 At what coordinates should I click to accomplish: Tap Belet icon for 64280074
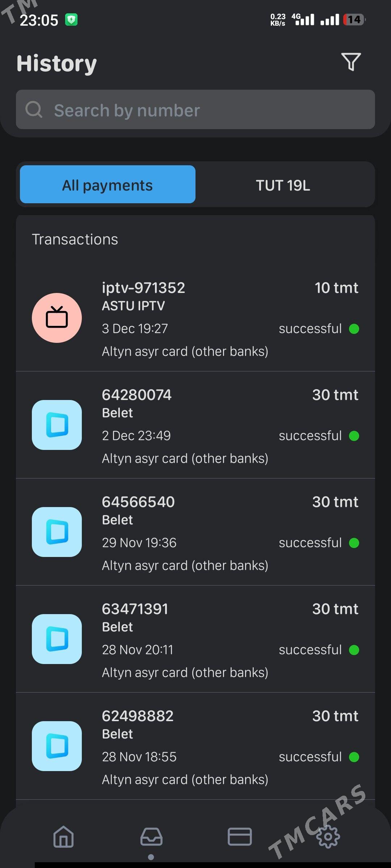coord(57,425)
